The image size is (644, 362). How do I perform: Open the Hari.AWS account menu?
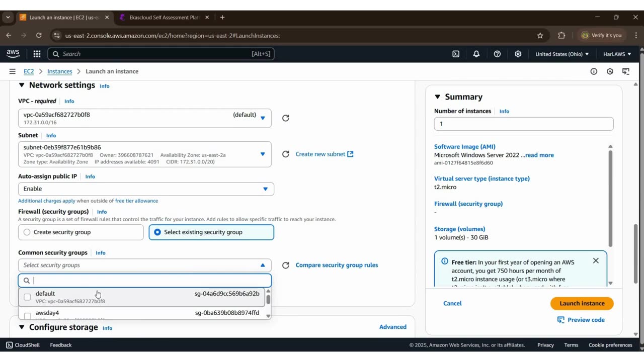pos(617,54)
